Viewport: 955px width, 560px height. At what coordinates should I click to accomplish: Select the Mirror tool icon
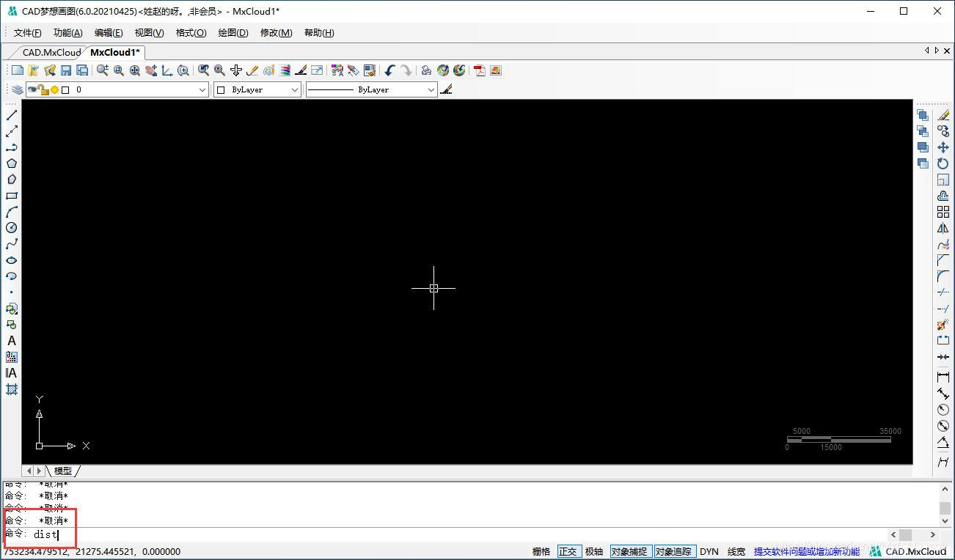[x=943, y=228]
